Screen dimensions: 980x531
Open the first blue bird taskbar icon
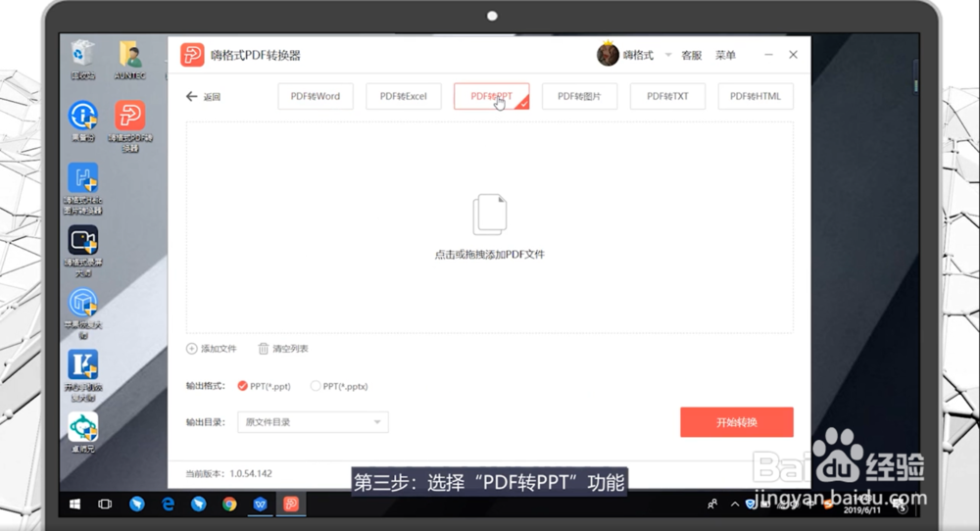pos(137,504)
